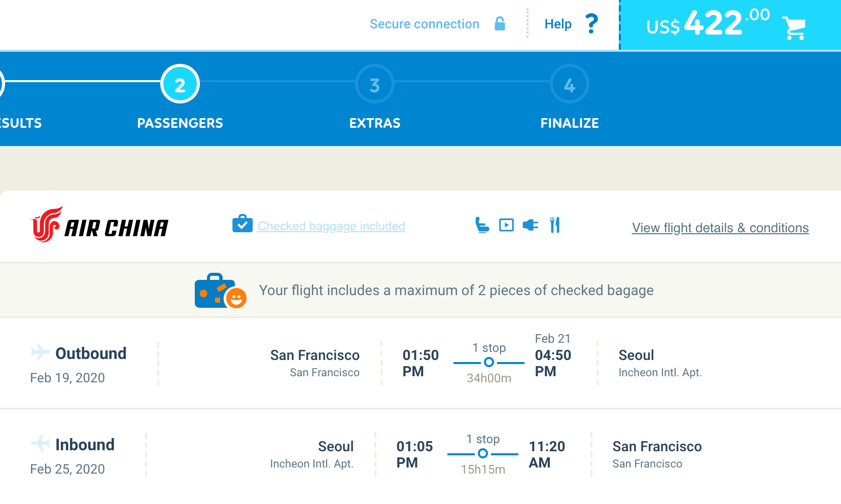Click the meal fork and knife icon
841x504 pixels.
coord(555,225)
